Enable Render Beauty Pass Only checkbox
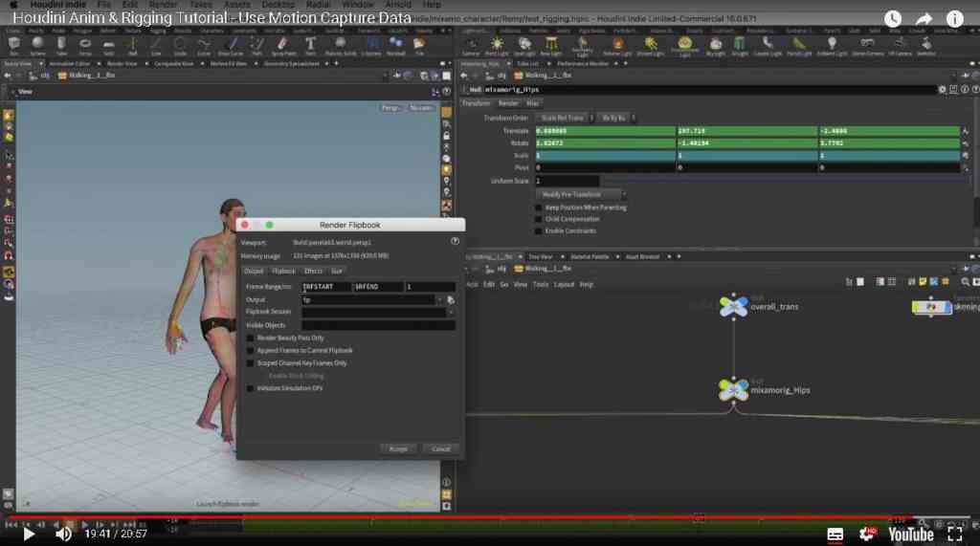The width and height of the screenshot is (980, 546). (250, 338)
